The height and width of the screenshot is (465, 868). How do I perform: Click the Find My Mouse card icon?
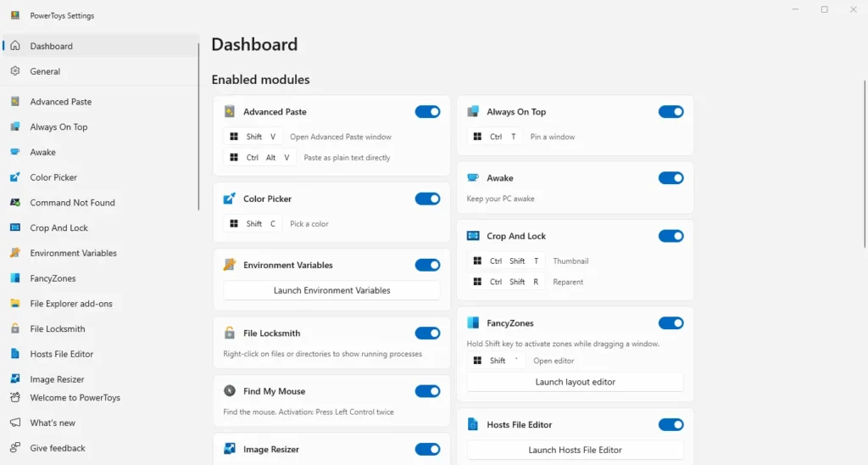tap(230, 391)
